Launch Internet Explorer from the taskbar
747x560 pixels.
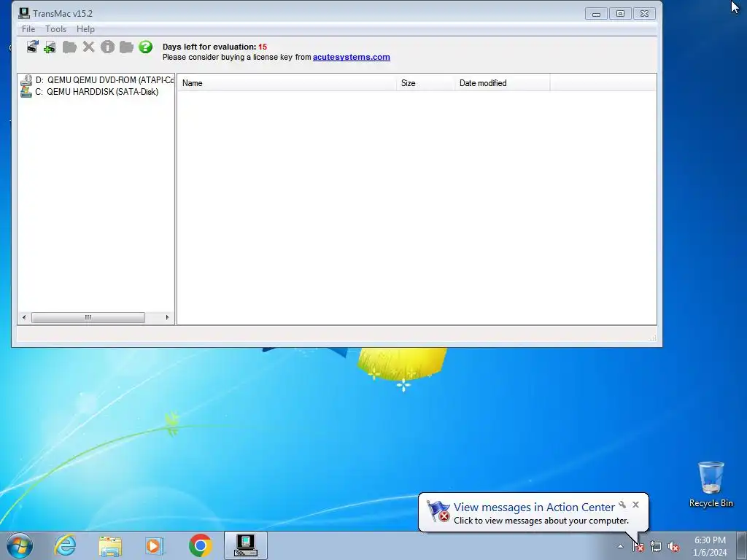click(65, 545)
